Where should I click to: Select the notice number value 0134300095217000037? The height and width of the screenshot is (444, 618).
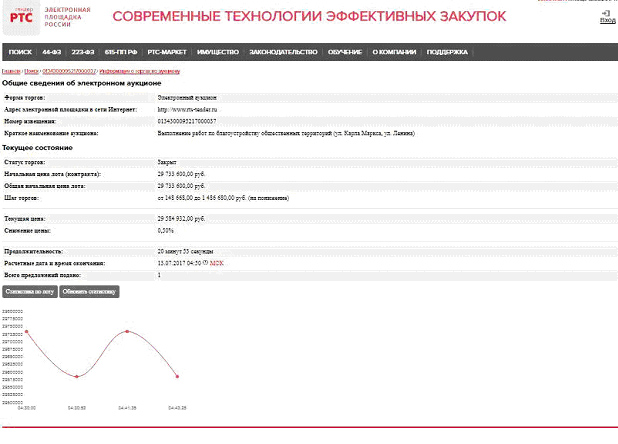[187, 121]
